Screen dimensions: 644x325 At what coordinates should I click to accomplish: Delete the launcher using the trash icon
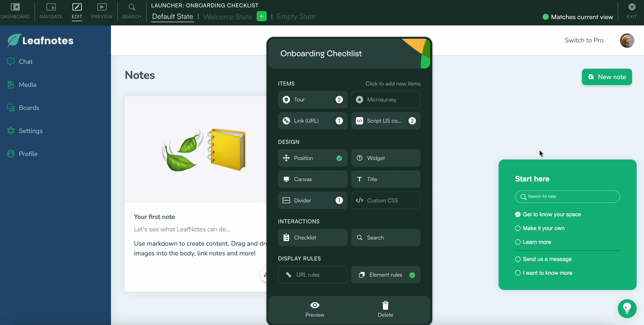[x=385, y=309]
